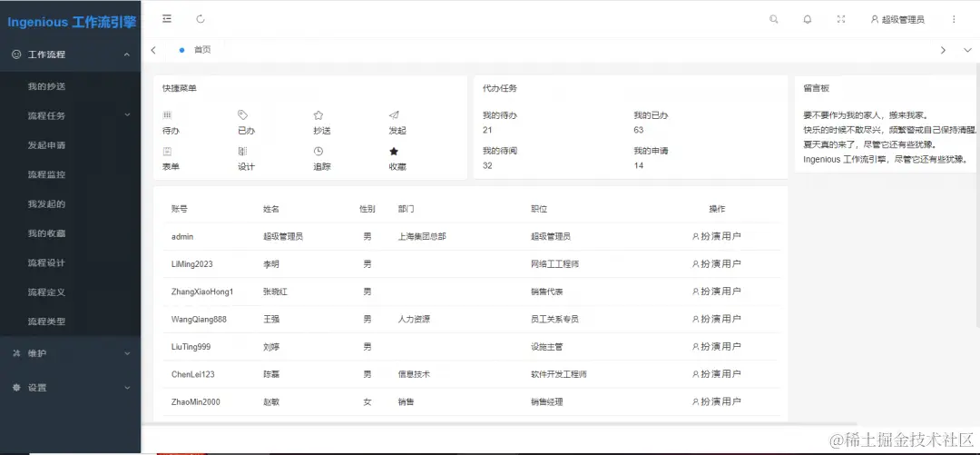Click 扮演用户 for admin
The image size is (980, 455).
(717, 236)
